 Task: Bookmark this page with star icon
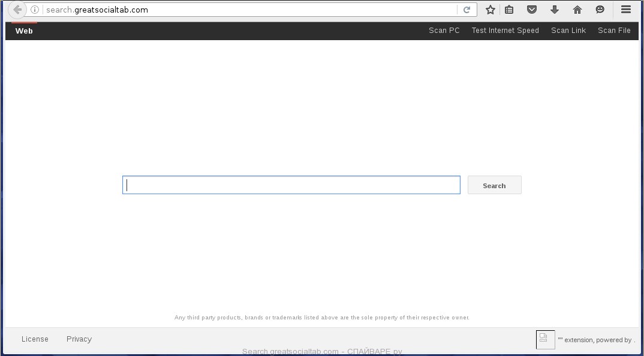point(490,10)
